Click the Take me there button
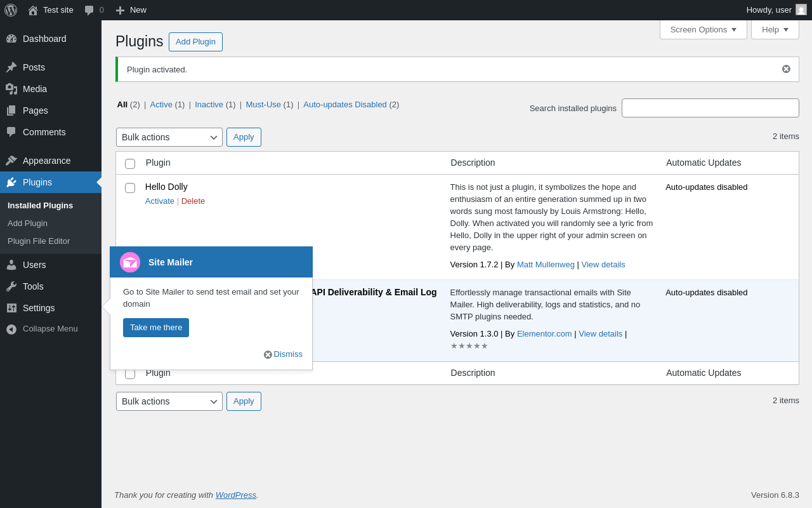The image size is (812, 508). pyautogui.click(x=156, y=328)
